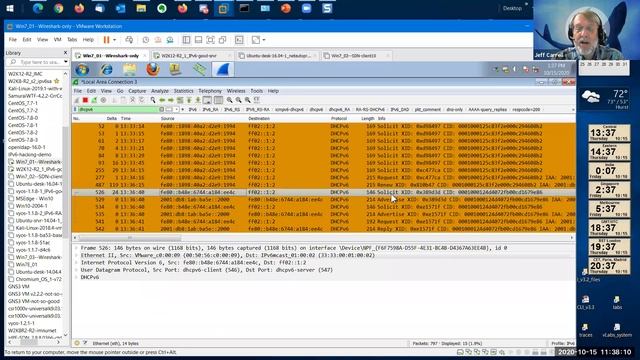Restart the current Wireshark capture

(x=94, y=100)
